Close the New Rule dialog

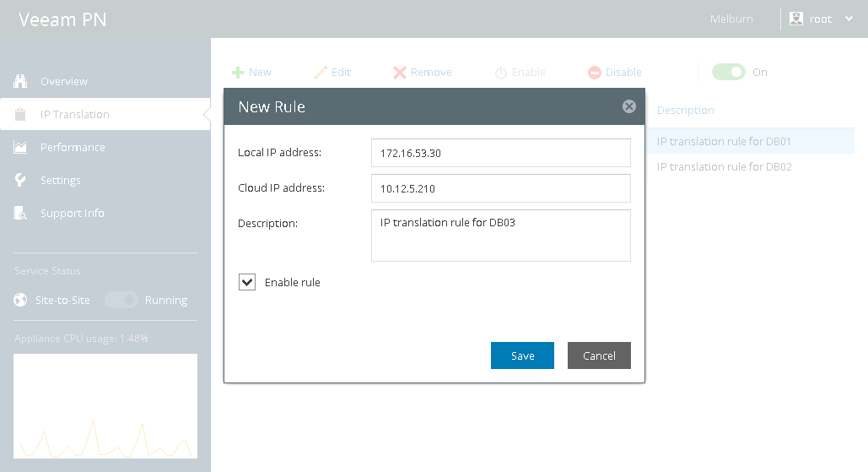628,106
